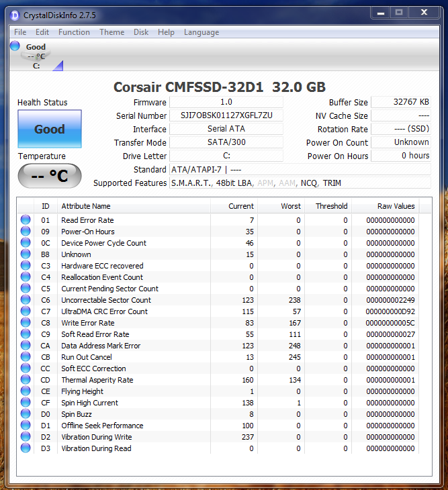The image size is (448, 490).
Task: Open the Function menu
Action: [x=74, y=32]
